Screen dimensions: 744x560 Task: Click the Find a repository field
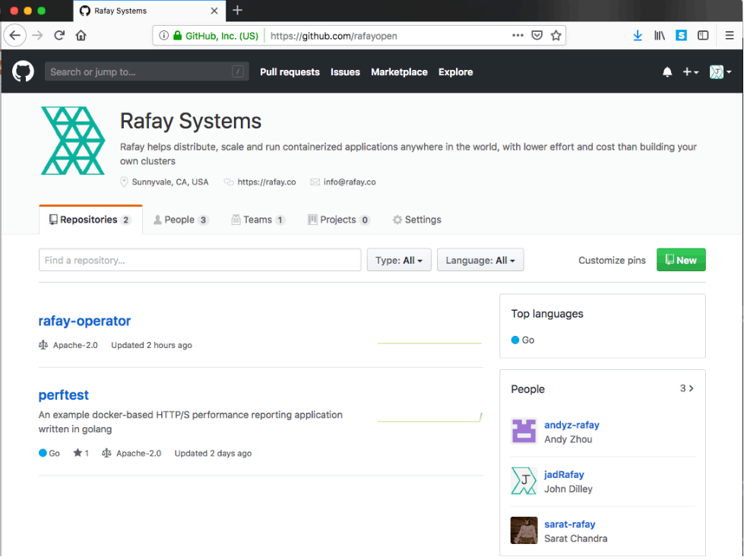(x=200, y=260)
